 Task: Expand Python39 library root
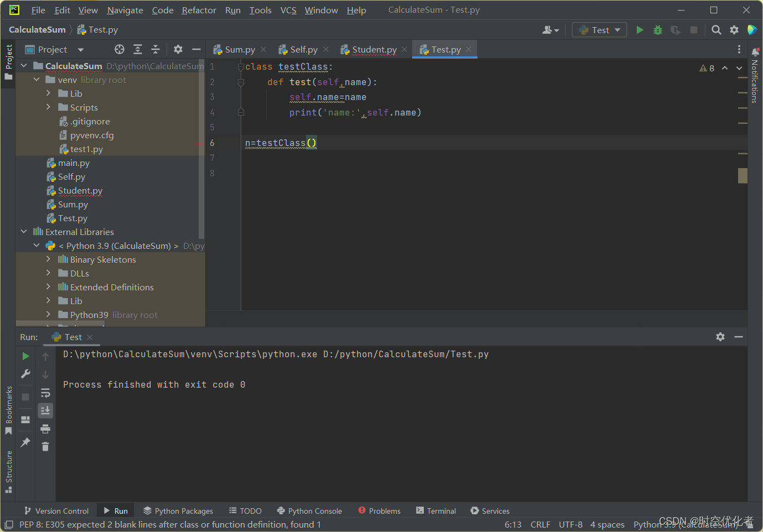pos(48,315)
